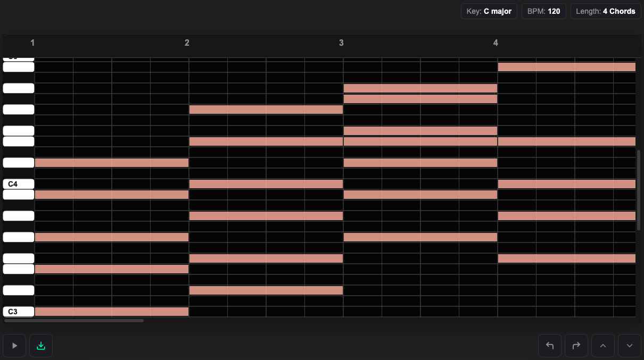Select the C3 note in bar 1
The image size is (644, 360).
(112, 312)
